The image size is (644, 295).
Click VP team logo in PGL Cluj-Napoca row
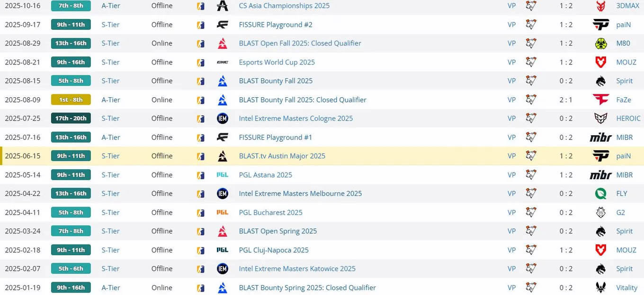(531, 250)
